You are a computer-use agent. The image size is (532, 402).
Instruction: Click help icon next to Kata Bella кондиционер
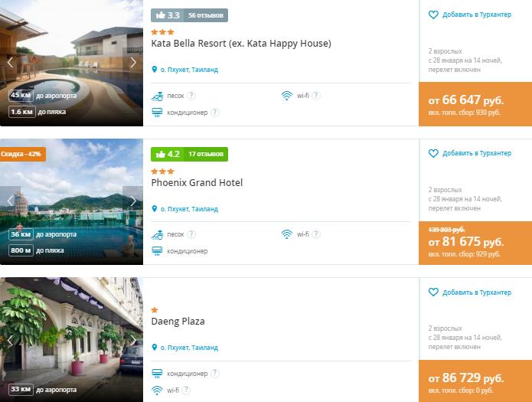(x=215, y=112)
